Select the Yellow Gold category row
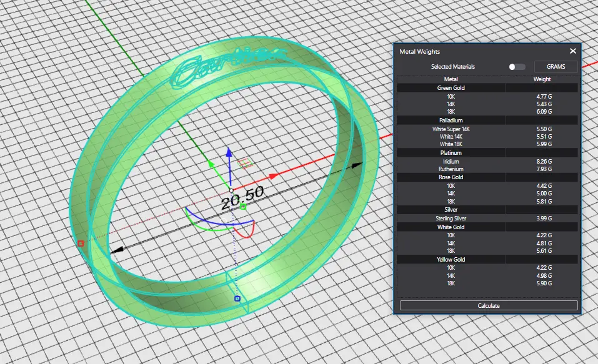598x364 pixels. [x=487, y=259]
